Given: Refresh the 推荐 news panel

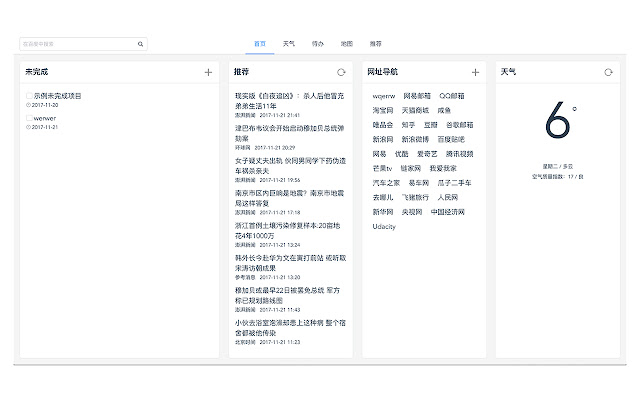Looking at the screenshot, I should tap(341, 72).
